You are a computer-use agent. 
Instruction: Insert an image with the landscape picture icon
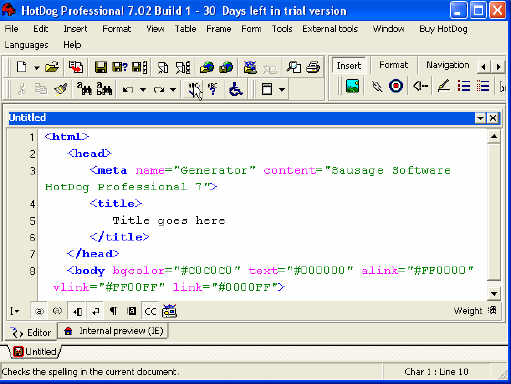click(x=352, y=86)
